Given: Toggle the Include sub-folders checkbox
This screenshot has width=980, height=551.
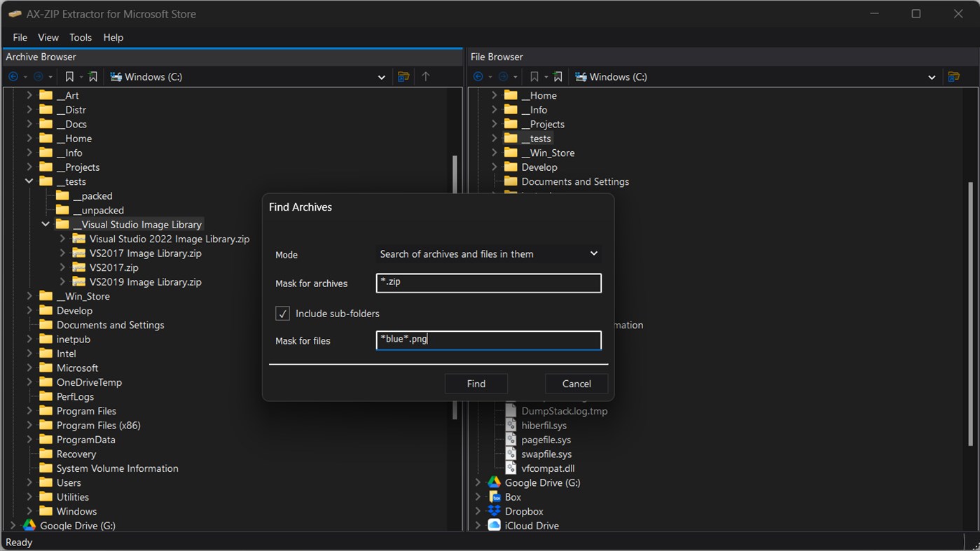Looking at the screenshot, I should 282,313.
